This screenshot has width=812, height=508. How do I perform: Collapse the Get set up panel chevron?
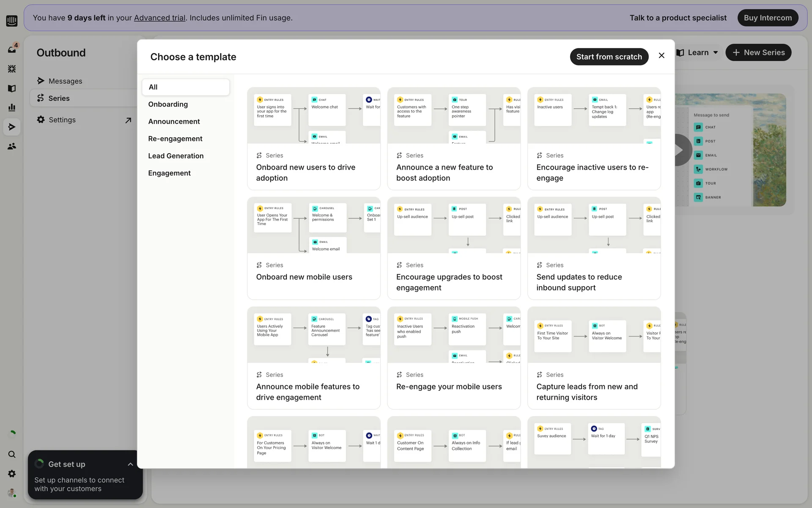pyautogui.click(x=130, y=464)
